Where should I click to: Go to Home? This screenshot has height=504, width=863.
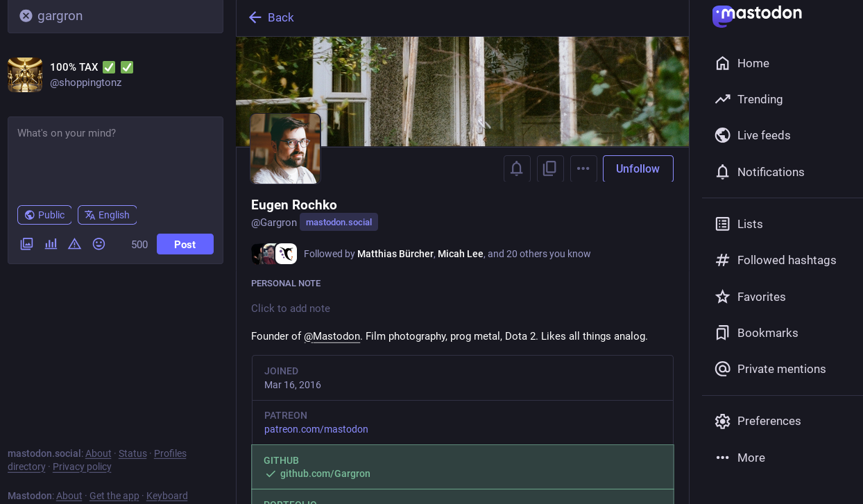[743, 63]
